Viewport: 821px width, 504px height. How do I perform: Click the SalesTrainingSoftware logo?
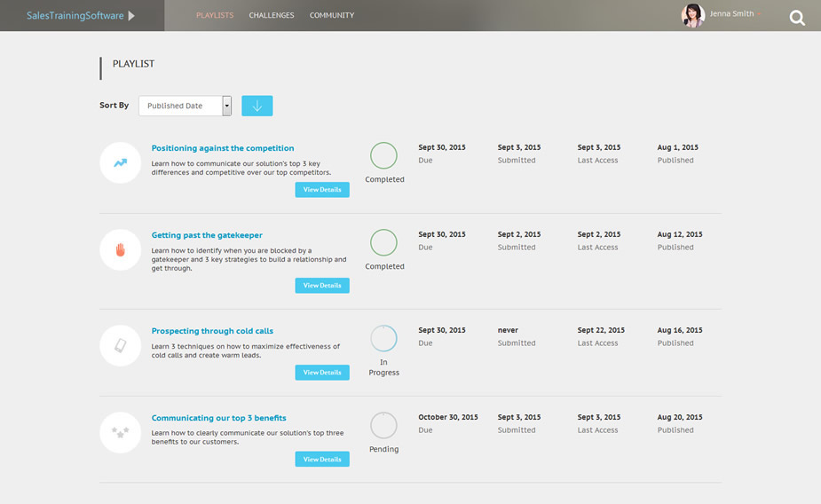(x=75, y=16)
